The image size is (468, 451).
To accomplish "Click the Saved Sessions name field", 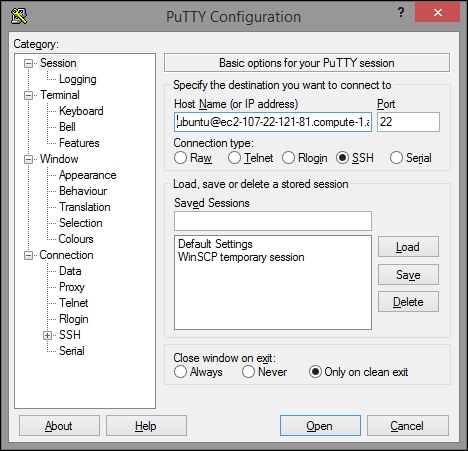I will click(x=273, y=221).
